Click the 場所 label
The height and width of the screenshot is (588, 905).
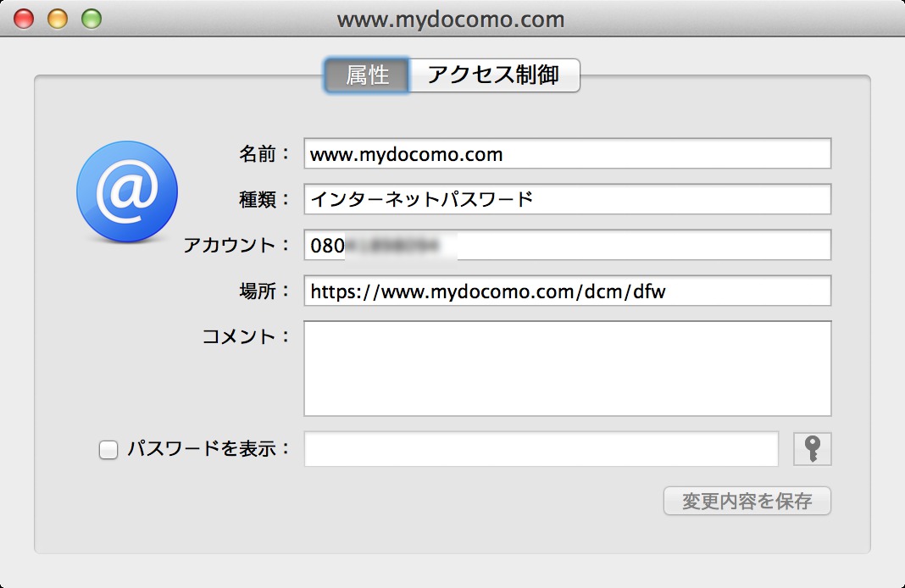pyautogui.click(x=264, y=291)
